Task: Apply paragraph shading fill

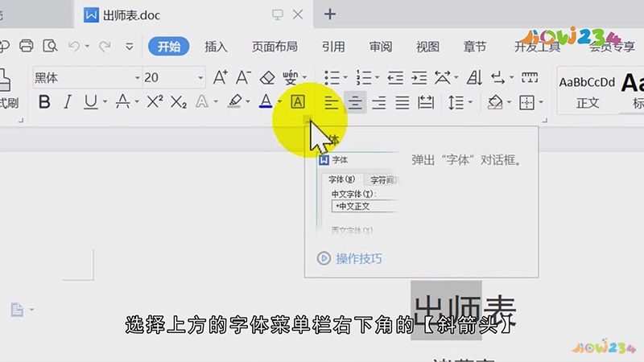Action: tap(495, 102)
